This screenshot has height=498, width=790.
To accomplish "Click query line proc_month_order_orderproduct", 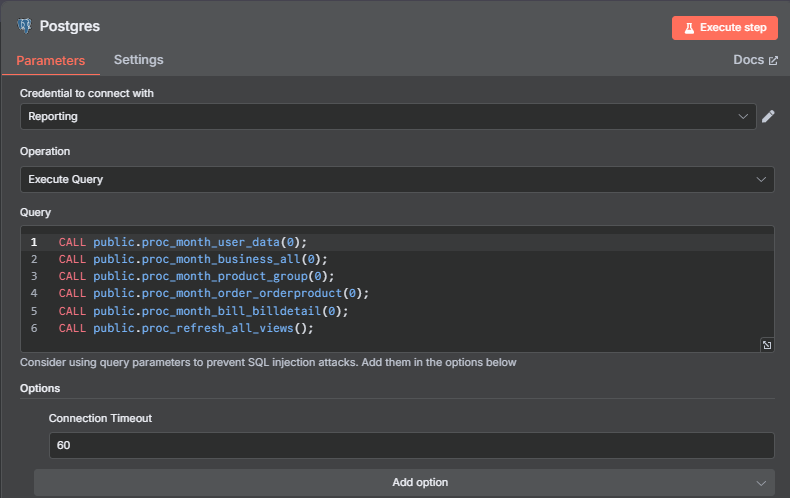I will click(x=214, y=293).
